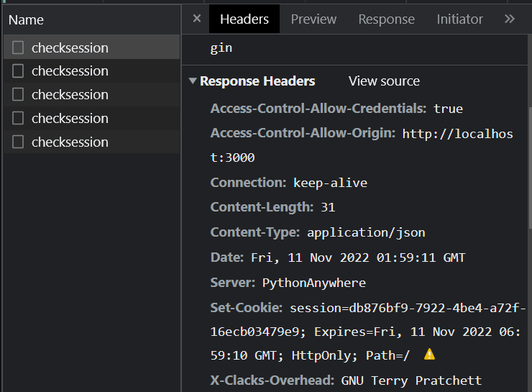Tick checkbox of fourth checksession request
This screenshot has width=532, height=392.
(18, 118)
